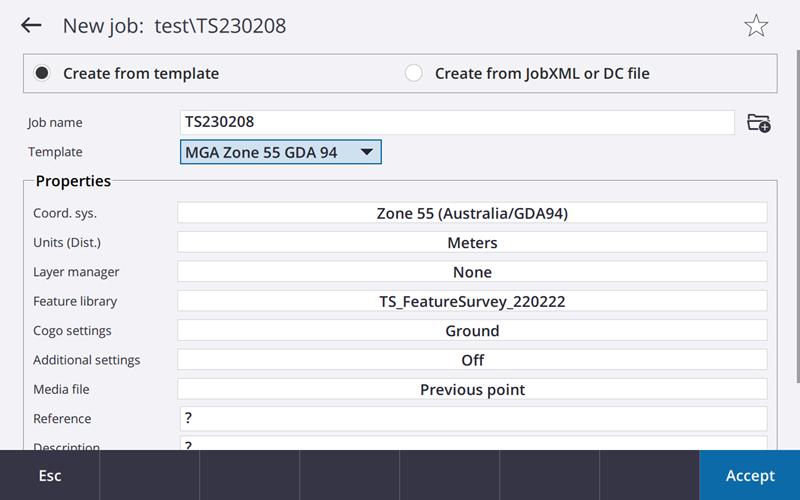The width and height of the screenshot is (800, 500).
Task: Click the Description input field
Action: [x=472, y=443]
